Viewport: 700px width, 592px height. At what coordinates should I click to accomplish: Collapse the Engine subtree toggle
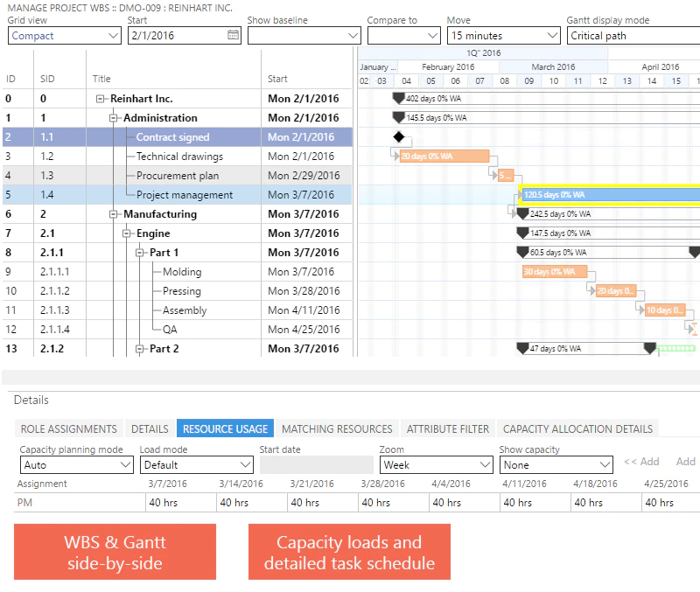[x=126, y=233]
